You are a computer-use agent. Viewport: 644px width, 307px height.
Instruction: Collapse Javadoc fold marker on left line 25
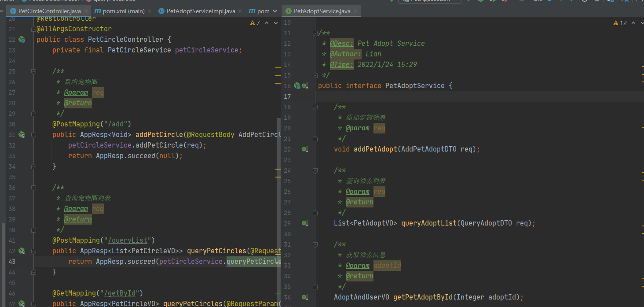[33, 71]
